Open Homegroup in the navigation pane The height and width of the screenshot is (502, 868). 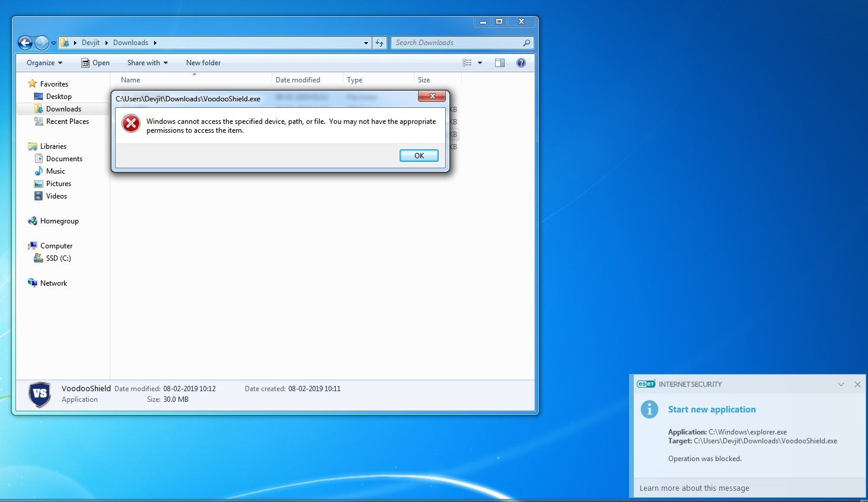(x=59, y=221)
